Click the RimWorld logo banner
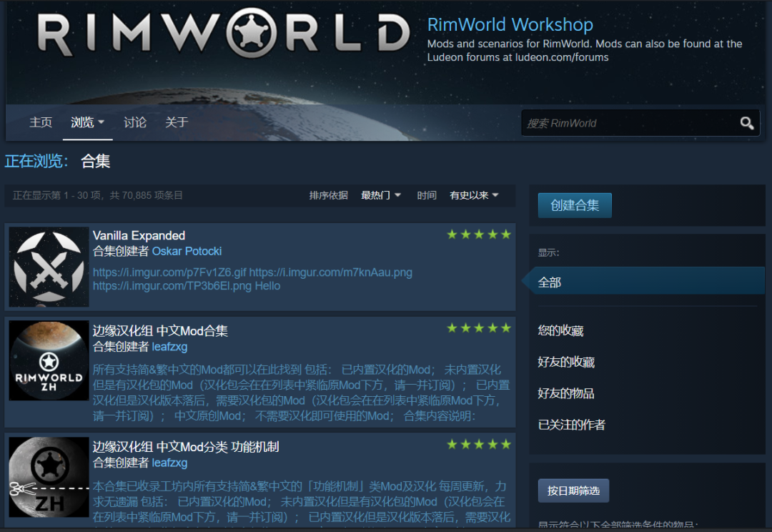772x532 pixels. (223, 34)
